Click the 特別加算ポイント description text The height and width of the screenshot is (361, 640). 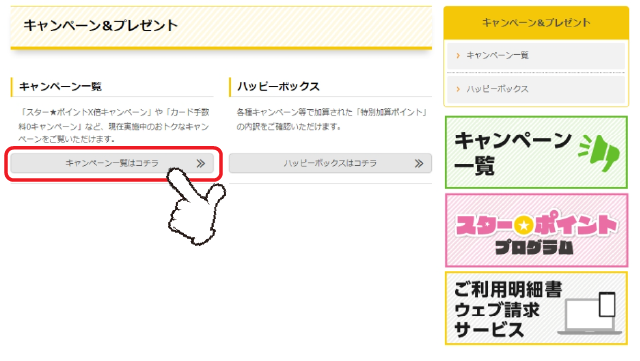pyautogui.click(x=332, y=119)
